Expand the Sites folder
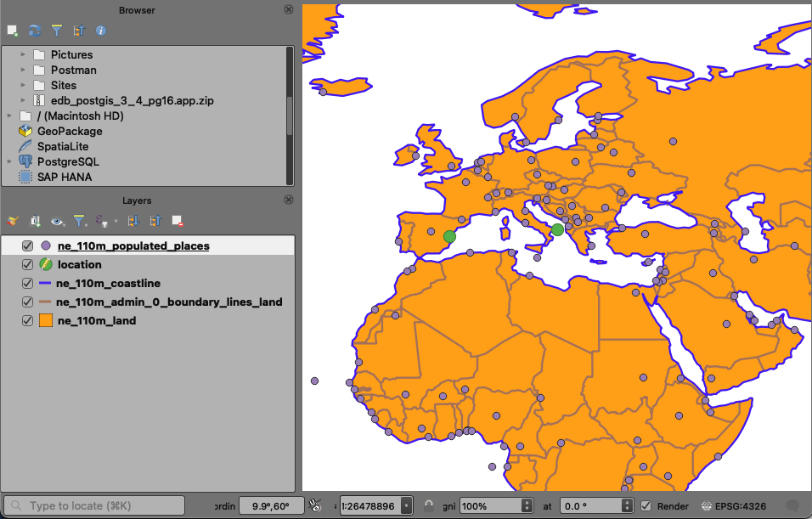Viewport: 812px width, 519px height. (x=23, y=85)
